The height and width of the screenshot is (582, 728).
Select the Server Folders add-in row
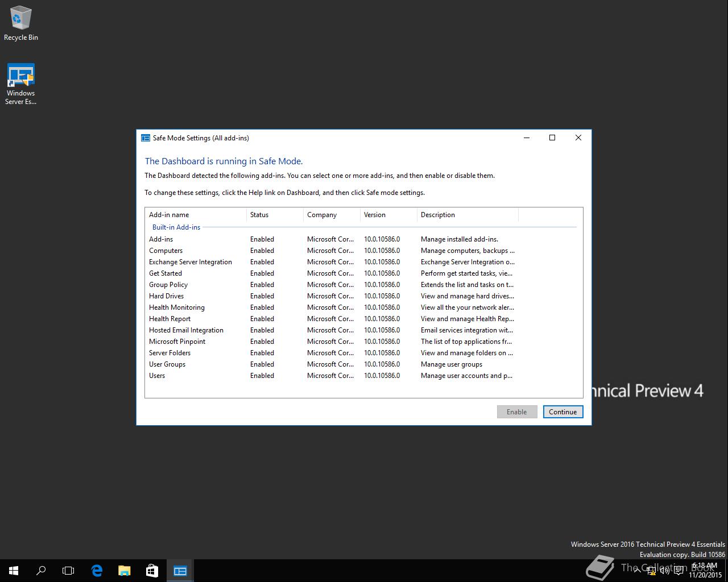332,353
